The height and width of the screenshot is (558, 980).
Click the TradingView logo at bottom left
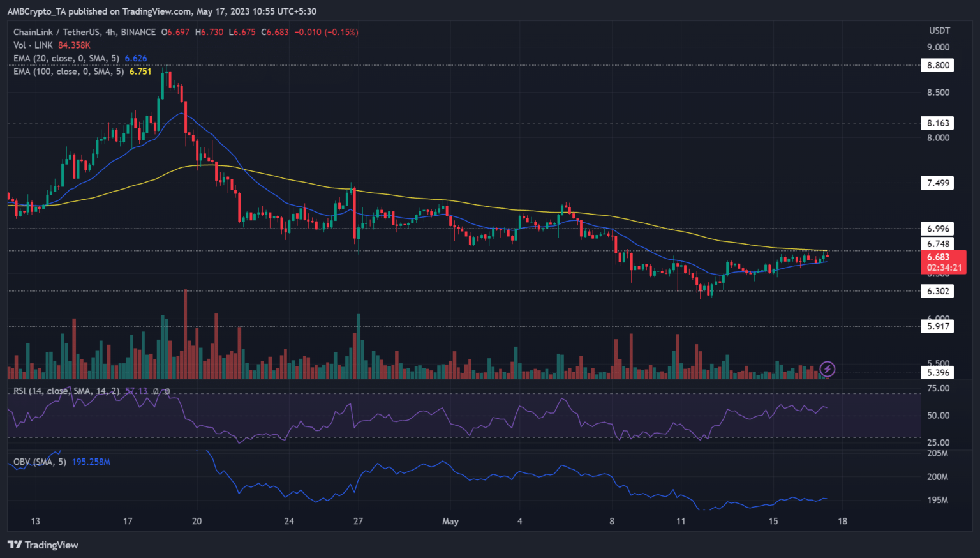[43, 545]
